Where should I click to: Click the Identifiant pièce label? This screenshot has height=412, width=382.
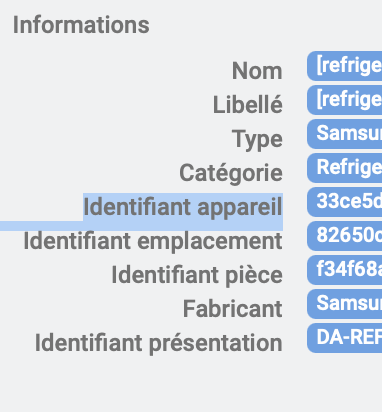point(197,275)
